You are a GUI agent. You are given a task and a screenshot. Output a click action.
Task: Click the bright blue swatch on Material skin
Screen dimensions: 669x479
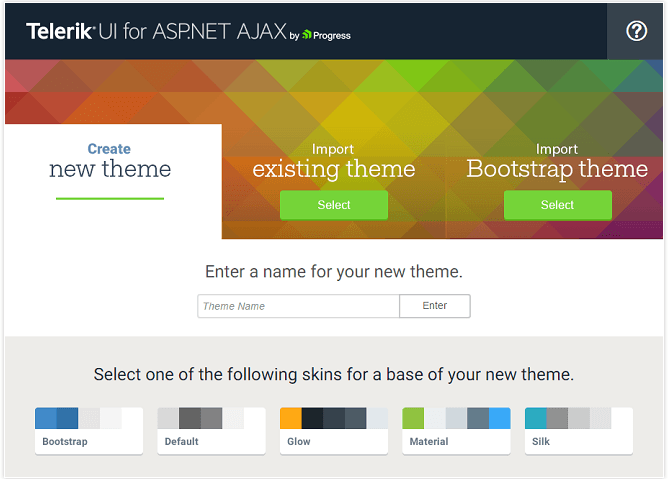(x=500, y=418)
